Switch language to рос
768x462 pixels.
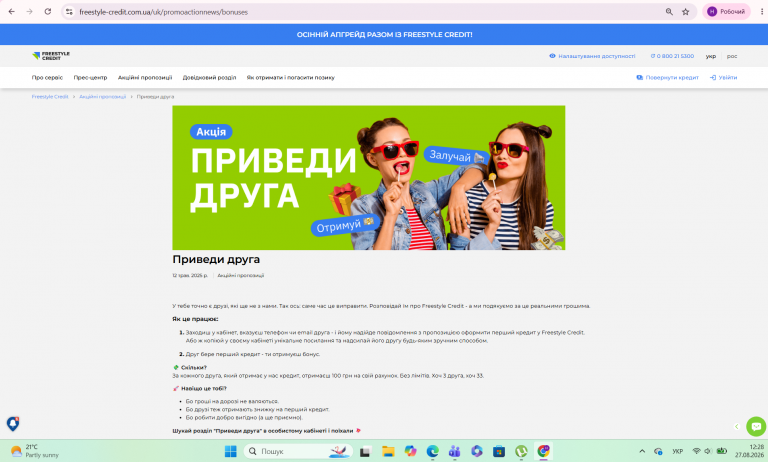point(732,56)
